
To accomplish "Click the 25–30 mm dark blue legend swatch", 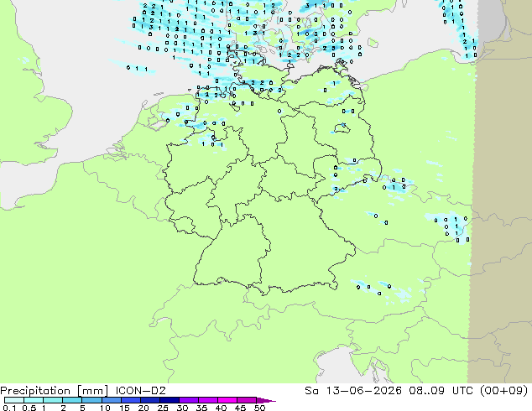I will pyautogui.click(x=170, y=400).
